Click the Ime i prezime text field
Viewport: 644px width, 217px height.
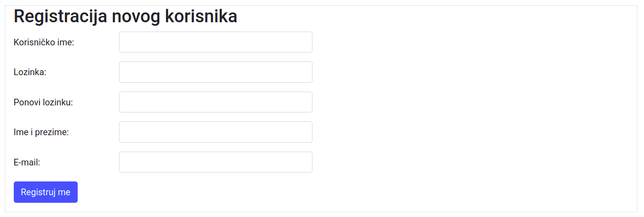pos(215,132)
